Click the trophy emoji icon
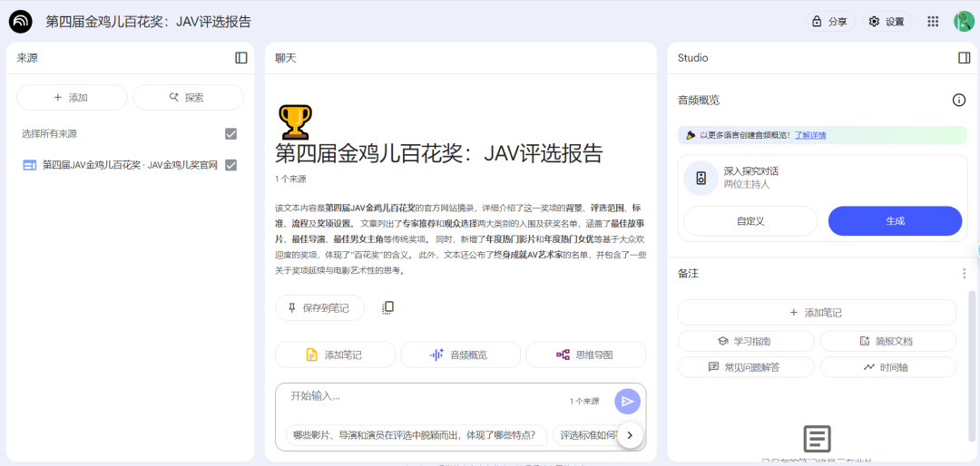Screen dimensions: 980x466 coord(295,121)
